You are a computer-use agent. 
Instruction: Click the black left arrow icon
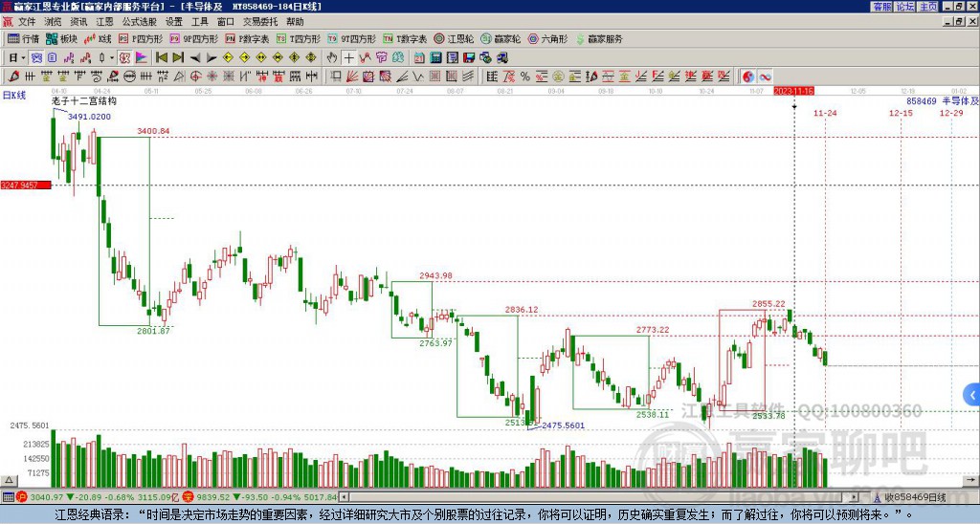194,58
